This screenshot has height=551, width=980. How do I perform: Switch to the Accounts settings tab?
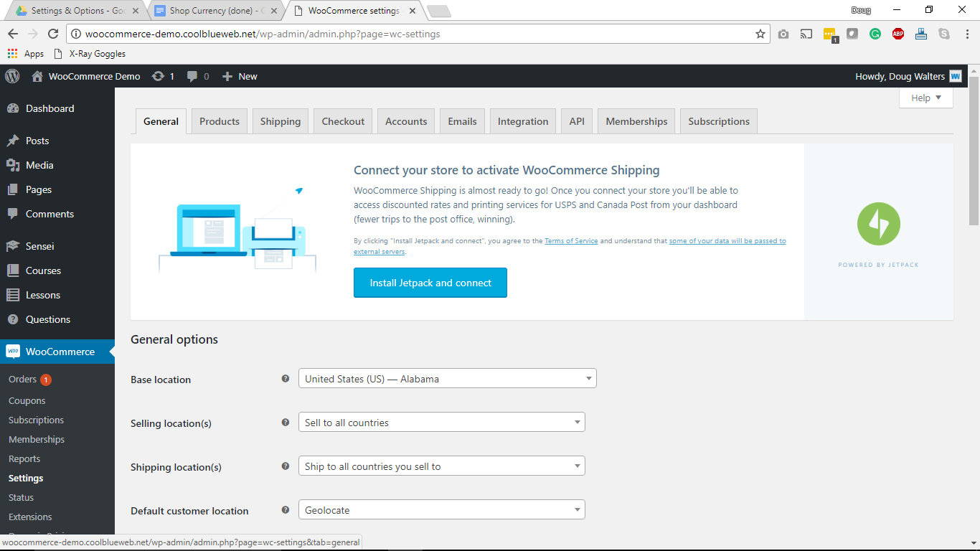coord(406,121)
